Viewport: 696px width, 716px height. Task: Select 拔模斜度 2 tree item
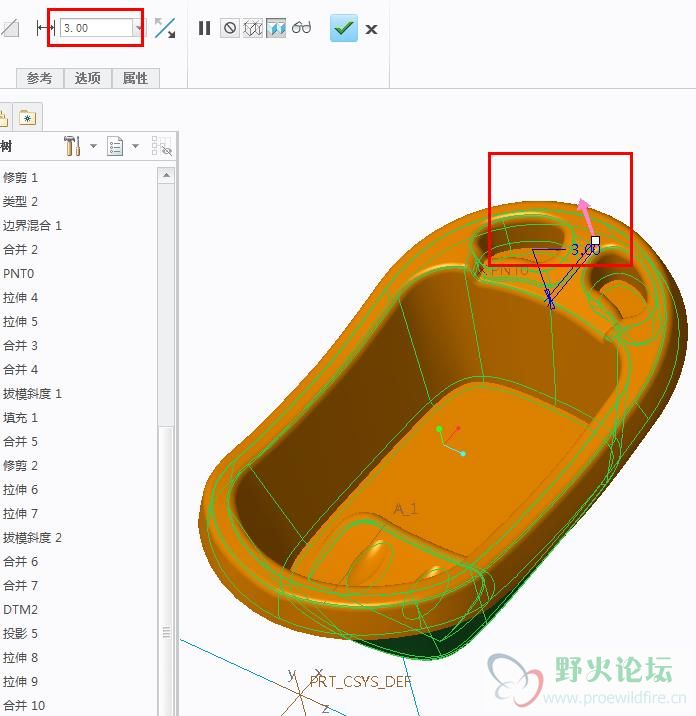[x=32, y=538]
